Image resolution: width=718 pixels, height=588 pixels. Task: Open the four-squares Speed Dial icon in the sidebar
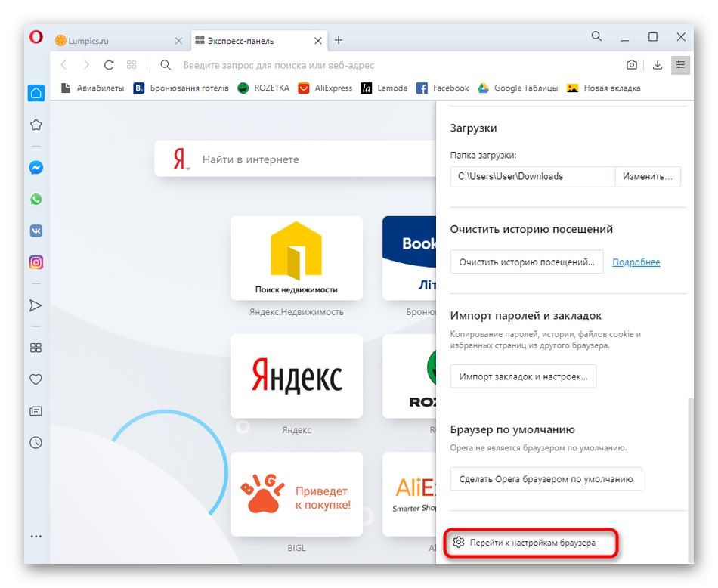tap(36, 348)
